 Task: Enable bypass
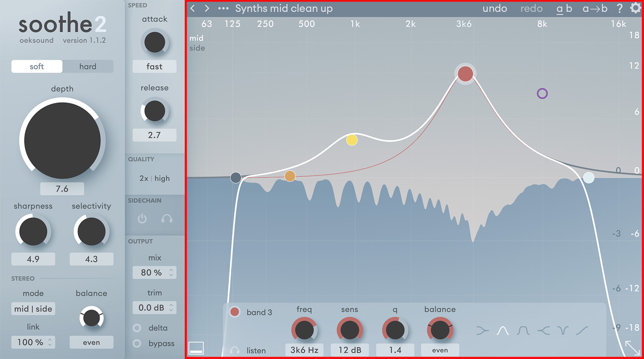coord(137,343)
